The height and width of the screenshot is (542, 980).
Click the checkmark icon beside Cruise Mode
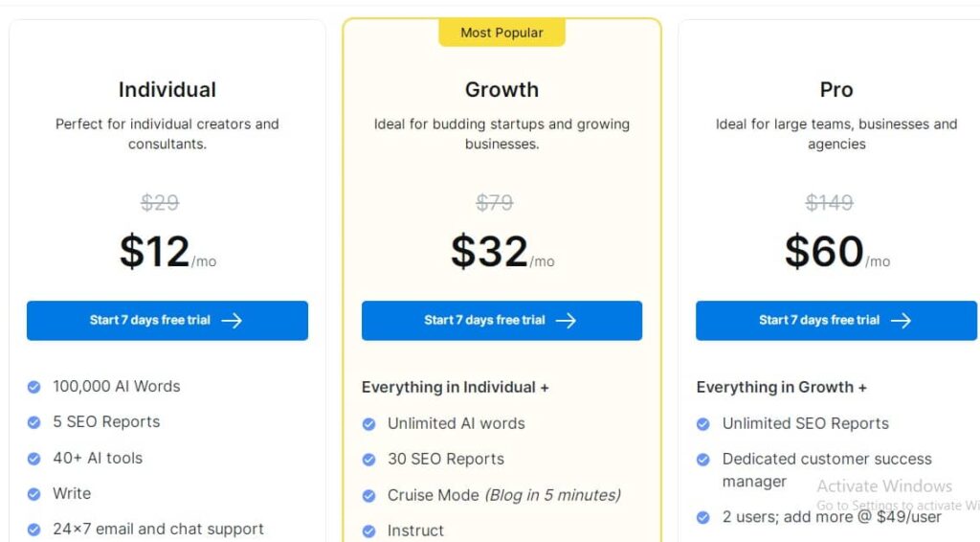point(369,496)
